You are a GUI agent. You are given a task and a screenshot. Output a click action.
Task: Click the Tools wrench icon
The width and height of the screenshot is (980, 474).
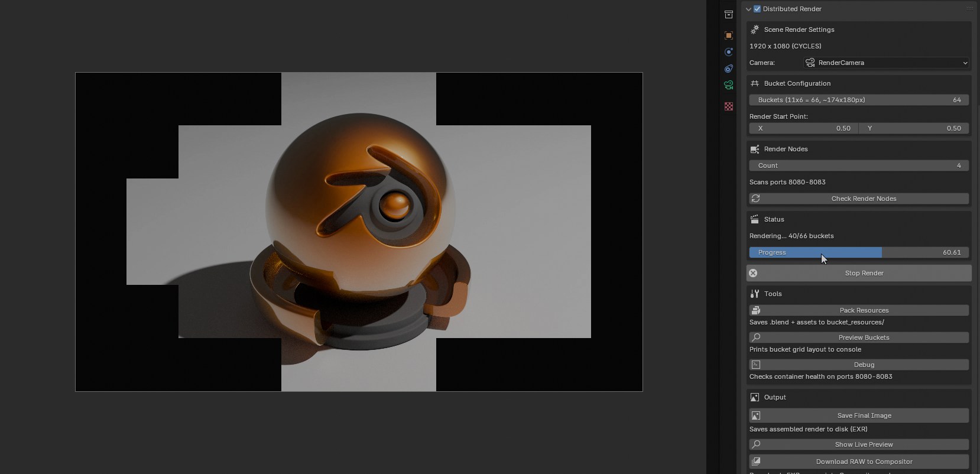pos(755,294)
